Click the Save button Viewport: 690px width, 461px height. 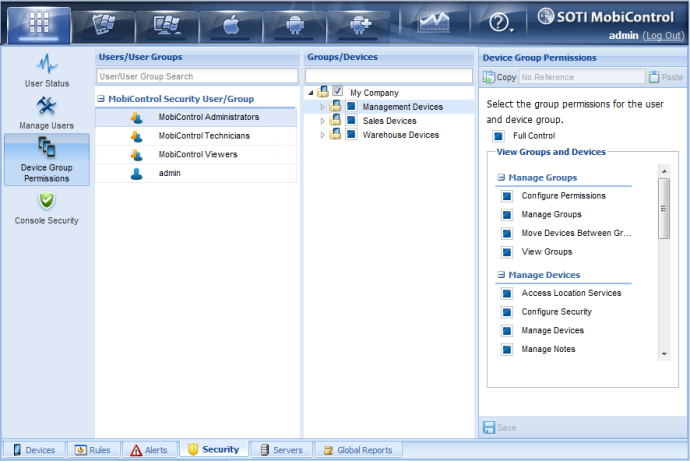click(500, 428)
